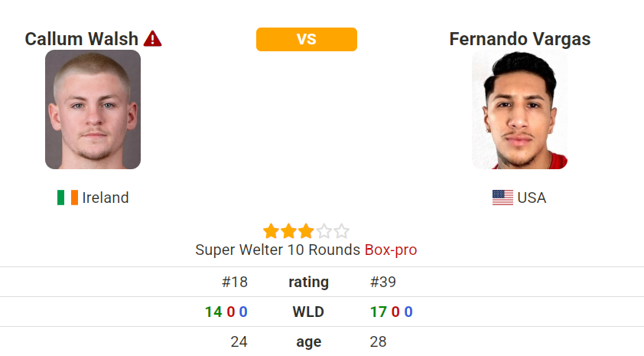Click the red warning icon beside Callum Walsh
The image size is (644, 356).
pyautogui.click(x=152, y=38)
